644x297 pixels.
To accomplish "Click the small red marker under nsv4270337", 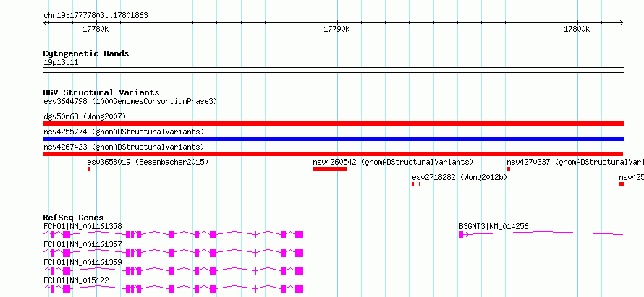I will point(509,169).
